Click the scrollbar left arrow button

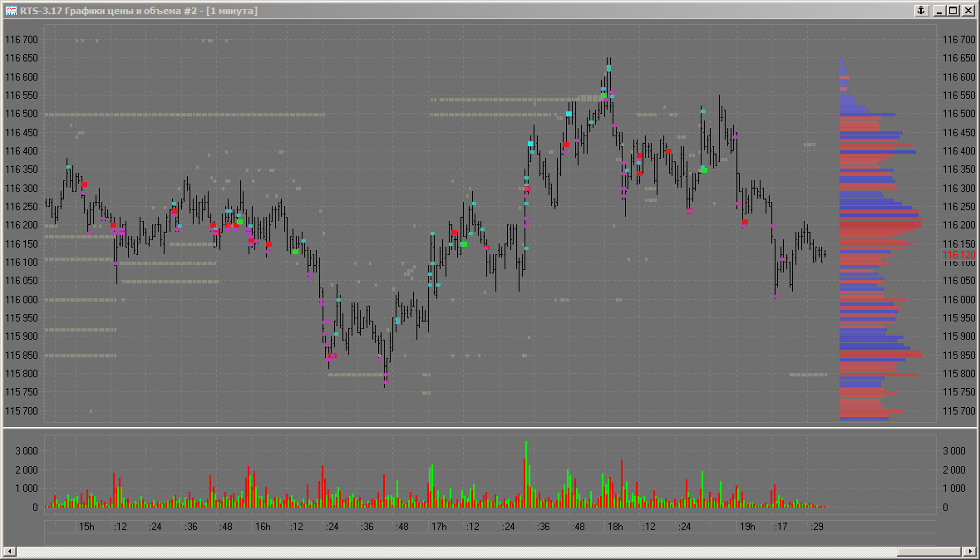10,552
